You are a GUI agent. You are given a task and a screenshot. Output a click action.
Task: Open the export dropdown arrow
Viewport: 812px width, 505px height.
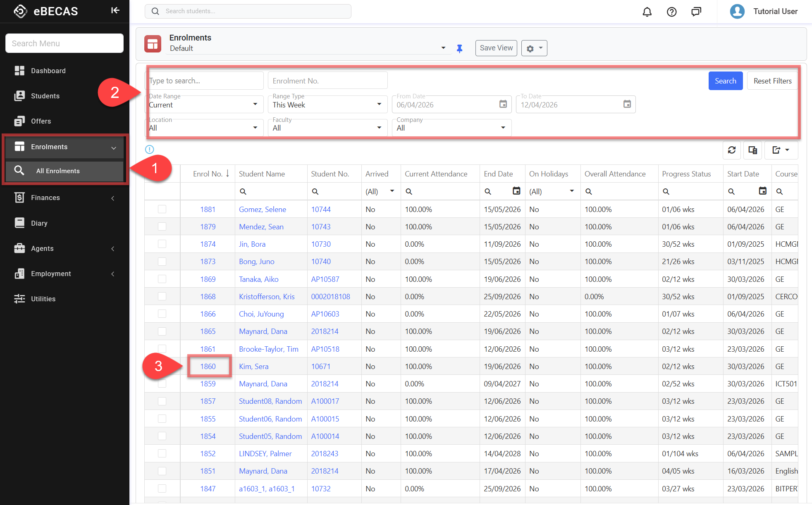click(x=787, y=150)
